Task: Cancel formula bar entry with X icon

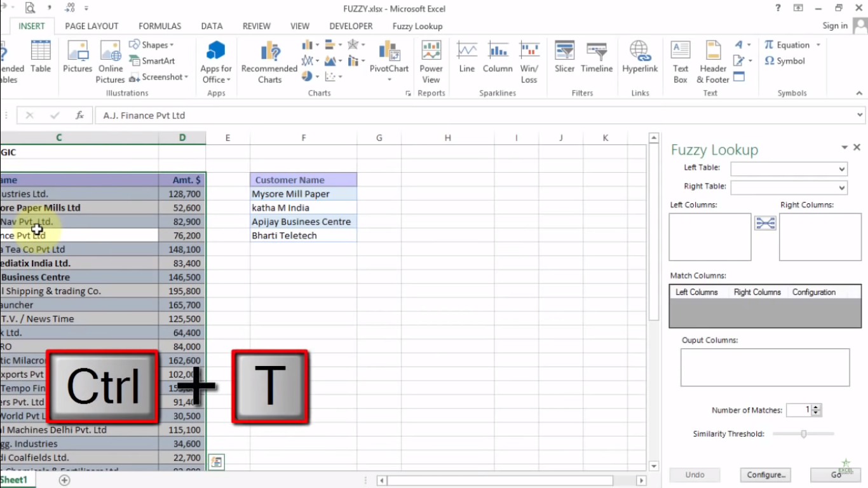Action: coord(29,116)
